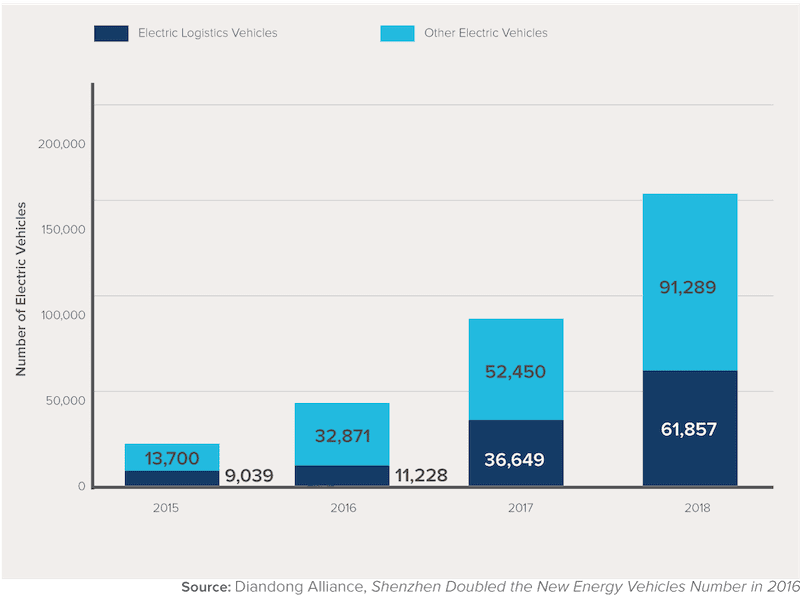Click the 200,000 y-axis tick label
The width and height of the screenshot is (800, 599).
61,143
